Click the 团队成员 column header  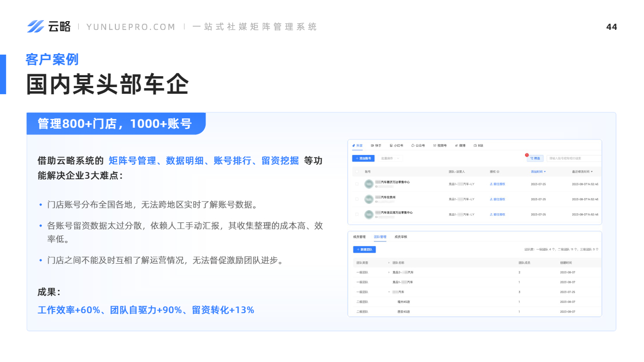click(x=524, y=263)
